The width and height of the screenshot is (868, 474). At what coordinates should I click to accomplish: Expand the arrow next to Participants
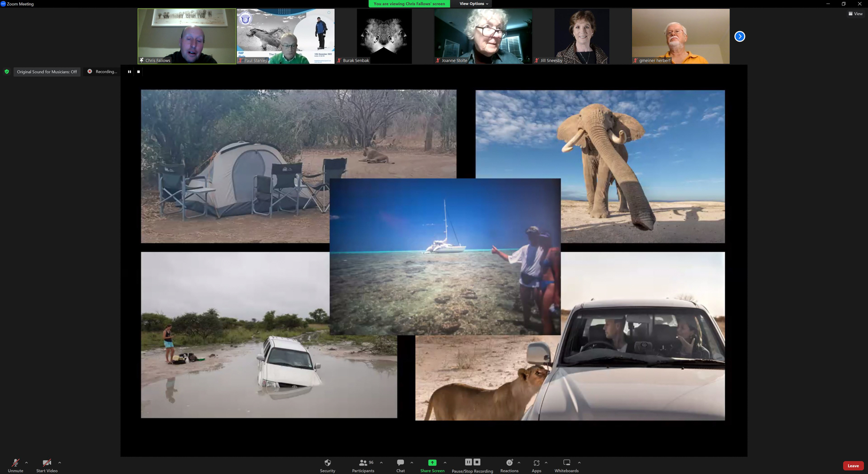point(381,463)
